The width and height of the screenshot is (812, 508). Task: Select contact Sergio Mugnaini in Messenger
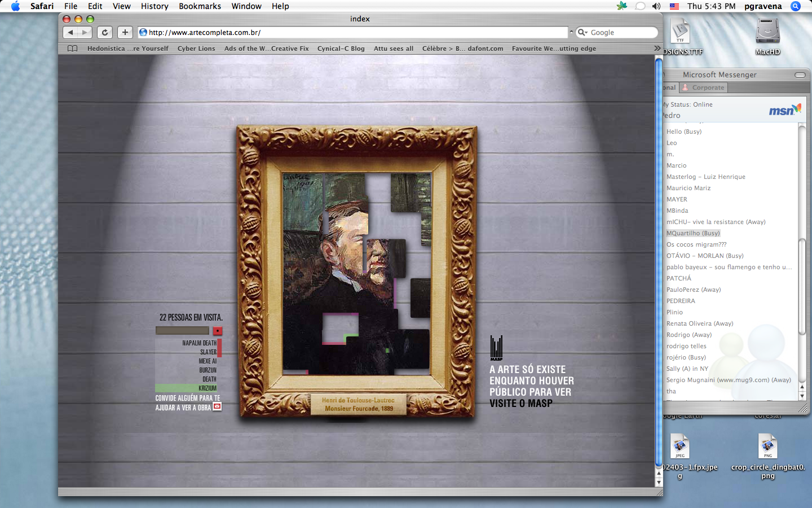[729, 380]
